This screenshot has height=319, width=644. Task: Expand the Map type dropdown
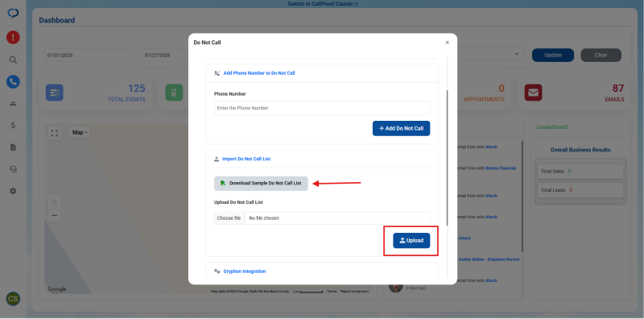pos(79,132)
